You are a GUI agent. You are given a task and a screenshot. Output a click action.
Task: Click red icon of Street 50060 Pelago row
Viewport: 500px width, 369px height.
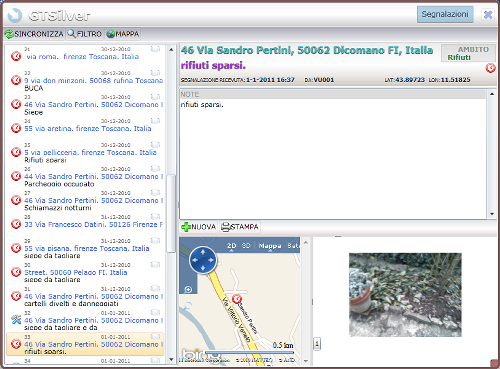[16, 272]
